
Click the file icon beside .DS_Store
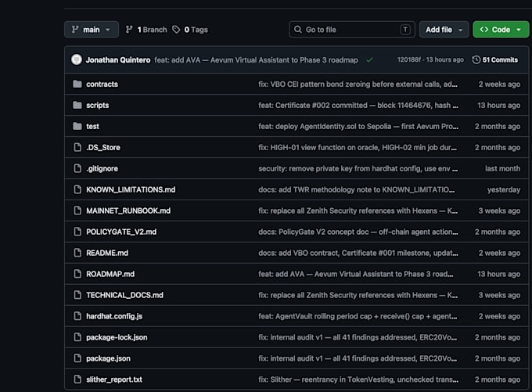(x=77, y=147)
